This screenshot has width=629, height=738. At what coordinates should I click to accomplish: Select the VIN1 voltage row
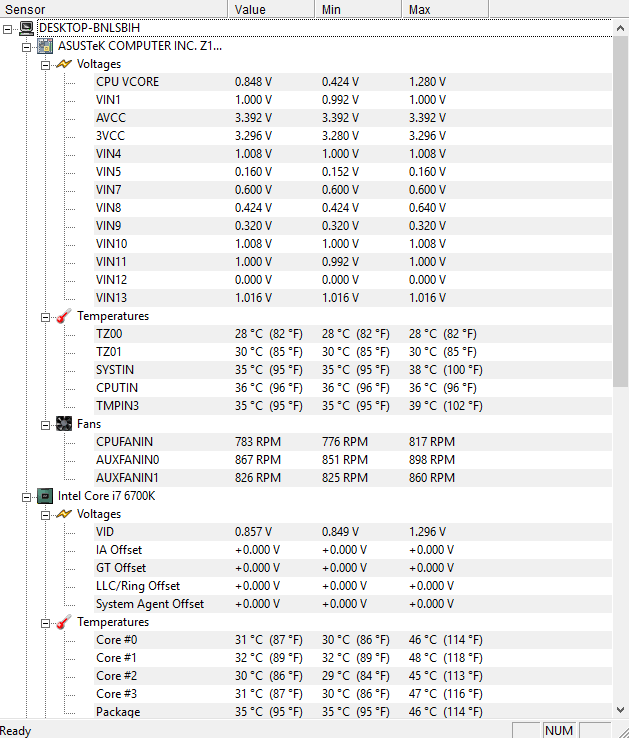click(x=353, y=100)
